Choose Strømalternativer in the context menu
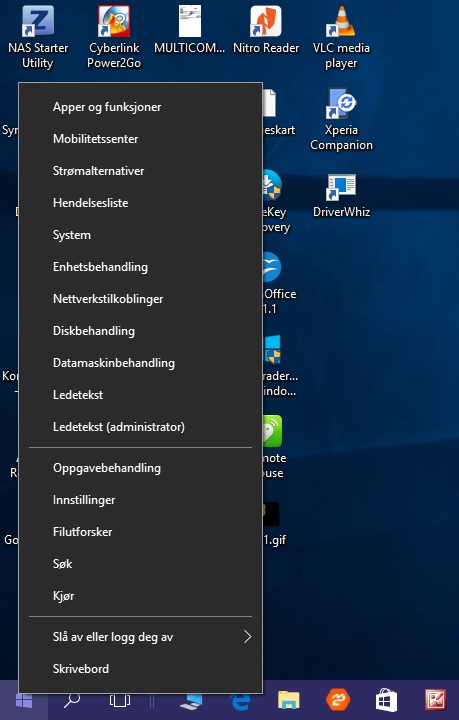Screen dimensions: 459x720 click(x=140, y=171)
